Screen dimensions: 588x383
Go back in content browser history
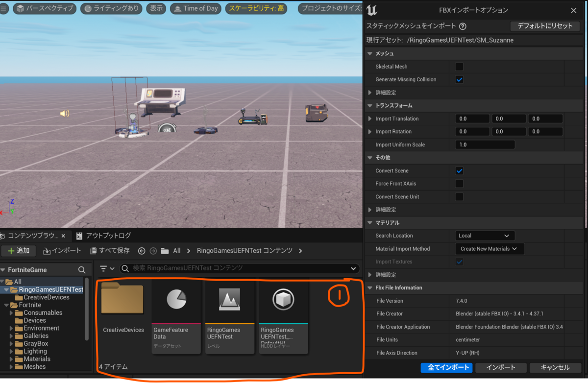142,251
